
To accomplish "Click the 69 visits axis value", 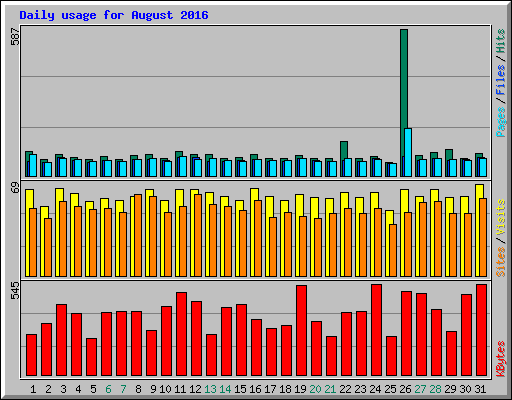I will click(x=15, y=188).
